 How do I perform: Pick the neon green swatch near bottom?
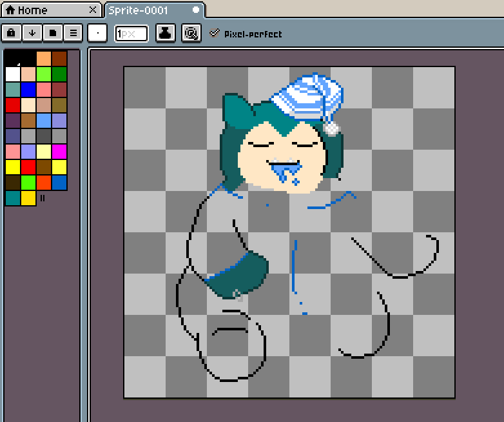28,182
